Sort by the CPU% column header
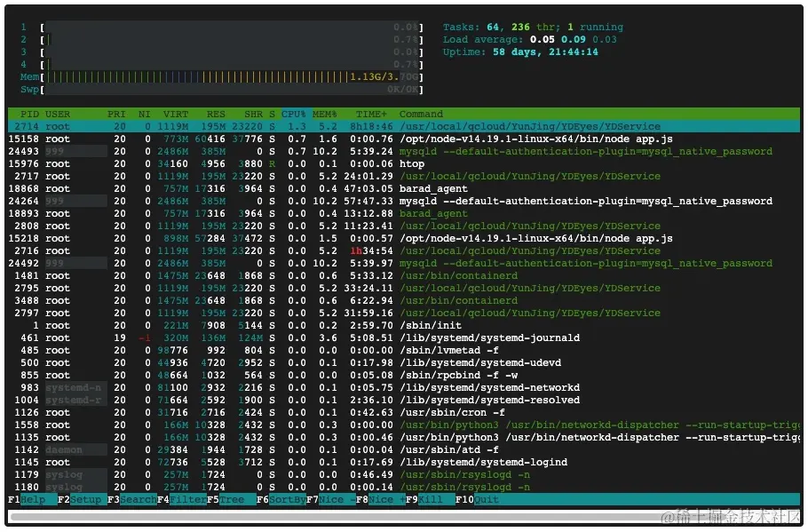The width and height of the screenshot is (808, 532). pyautogui.click(x=294, y=114)
